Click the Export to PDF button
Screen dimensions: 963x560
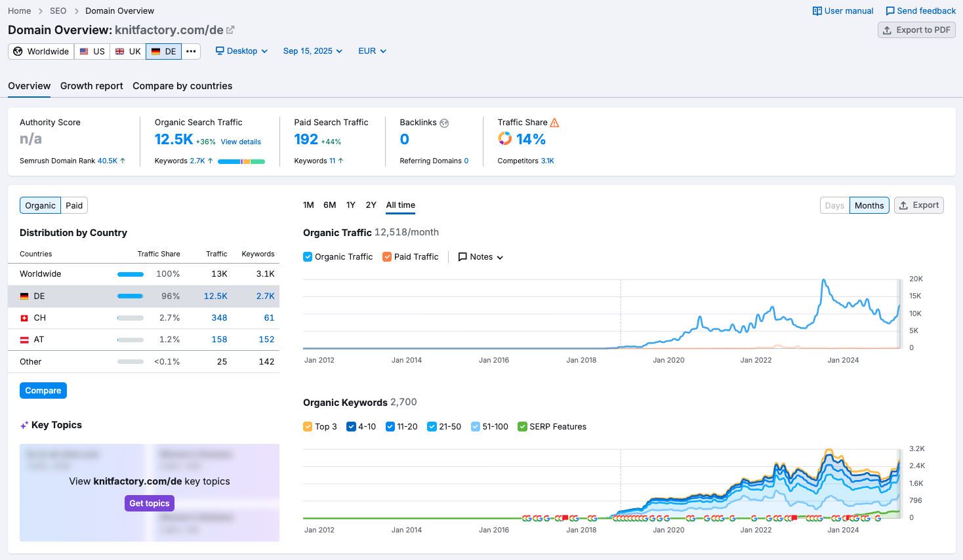tap(916, 30)
